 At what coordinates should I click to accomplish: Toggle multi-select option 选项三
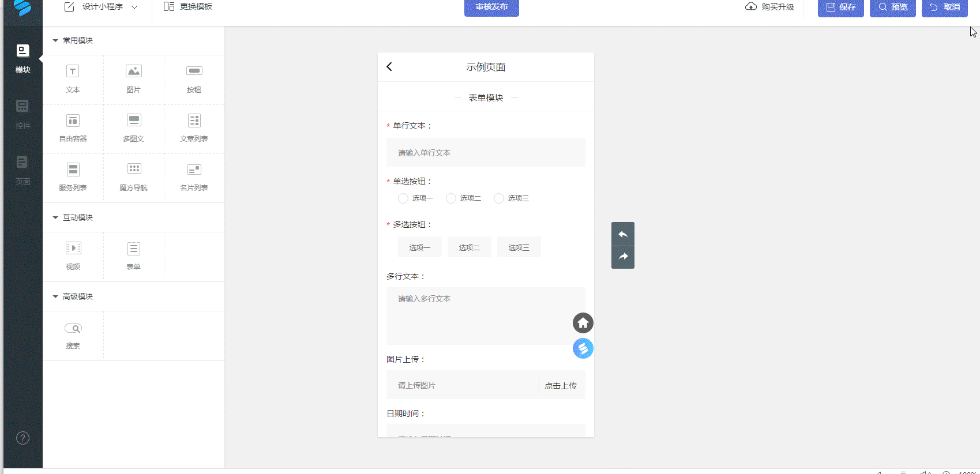click(519, 247)
